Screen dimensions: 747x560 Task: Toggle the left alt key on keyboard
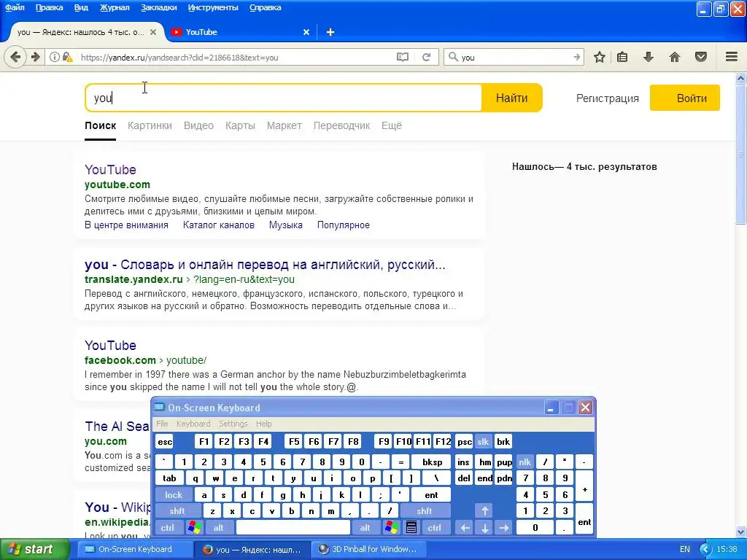pyautogui.click(x=219, y=528)
